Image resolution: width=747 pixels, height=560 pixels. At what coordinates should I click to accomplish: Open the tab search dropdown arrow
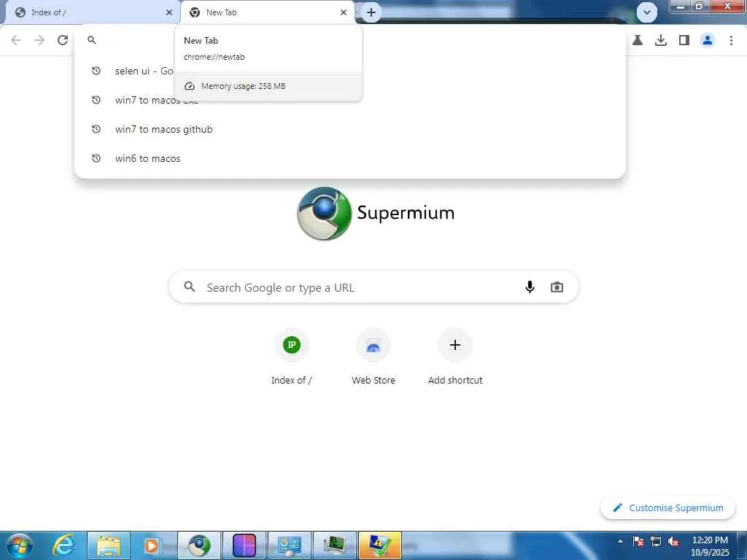pyautogui.click(x=646, y=12)
